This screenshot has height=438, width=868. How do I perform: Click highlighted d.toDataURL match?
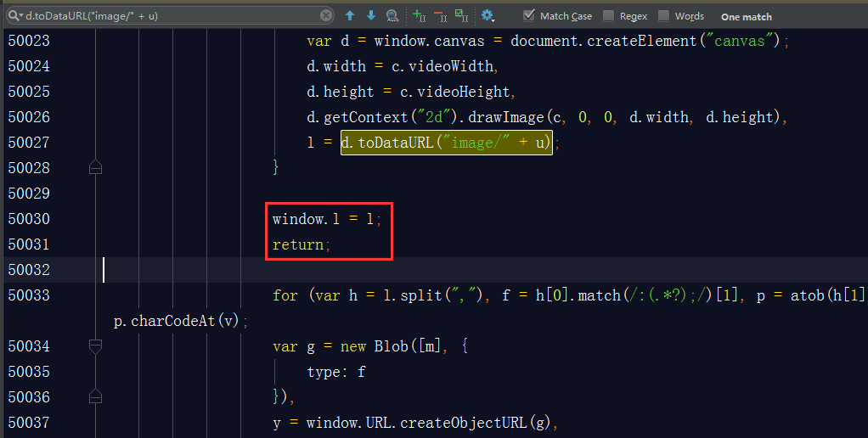(x=446, y=143)
